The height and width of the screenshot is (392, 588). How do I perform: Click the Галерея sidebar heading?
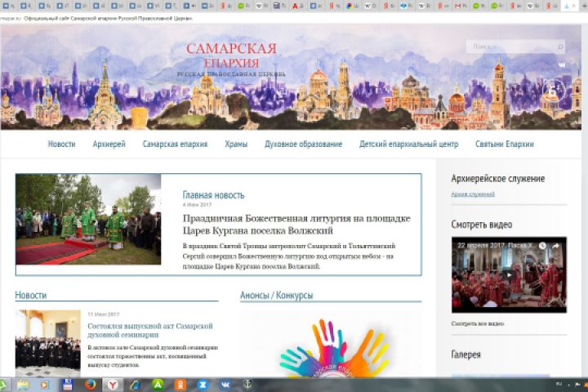click(465, 354)
